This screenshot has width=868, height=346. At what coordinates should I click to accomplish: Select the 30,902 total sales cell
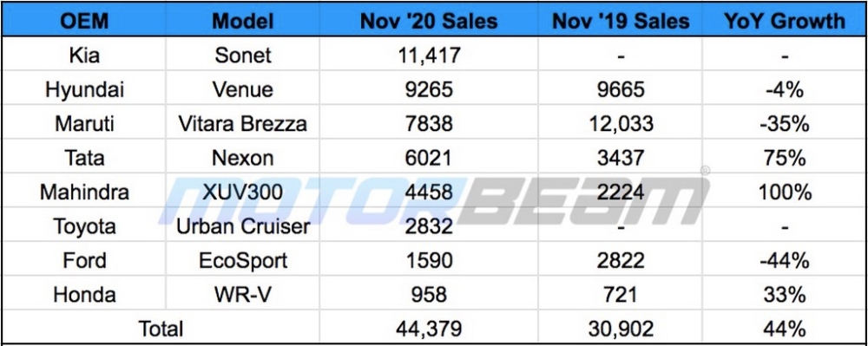click(621, 329)
